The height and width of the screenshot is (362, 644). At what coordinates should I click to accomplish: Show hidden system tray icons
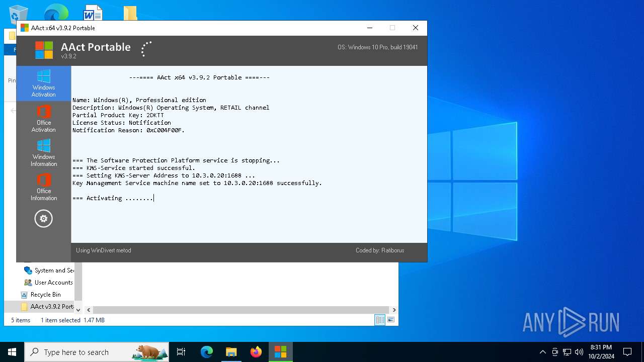[542, 352]
